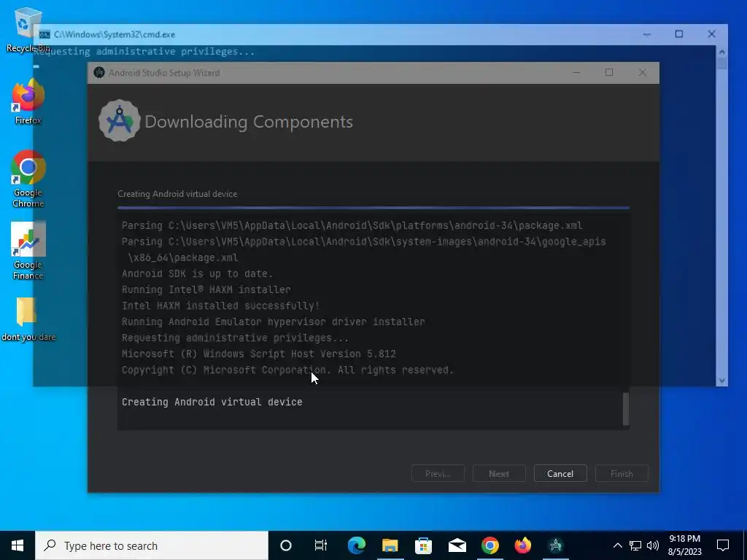Screen dimensions: 747x560
Task: Open Microsoft Store from the taskbar
Action: click(x=423, y=545)
